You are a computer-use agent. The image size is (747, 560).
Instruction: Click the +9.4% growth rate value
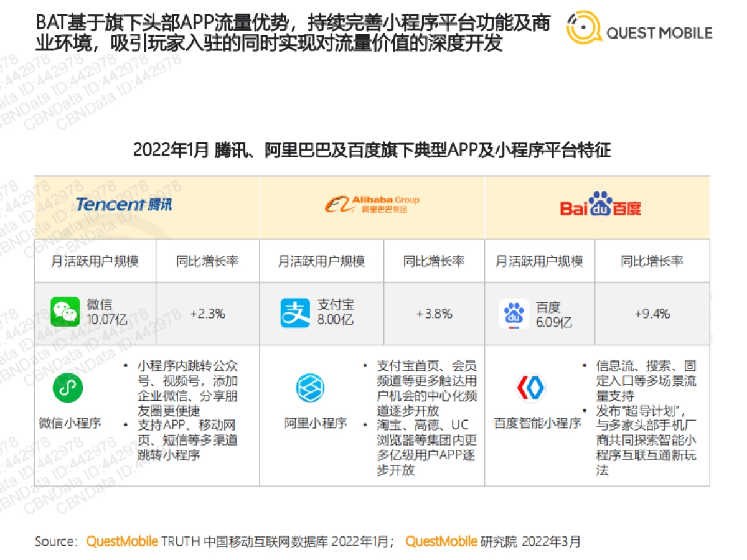pyautogui.click(x=652, y=314)
